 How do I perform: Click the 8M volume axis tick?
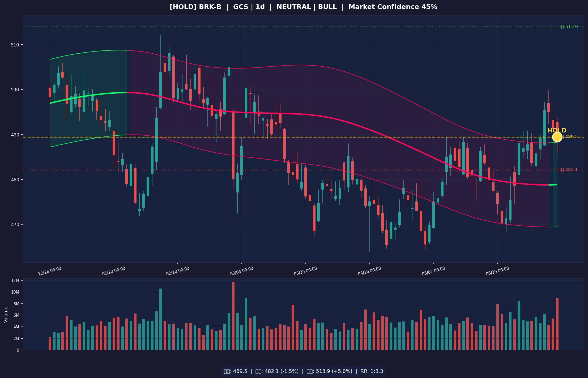click(x=16, y=304)
